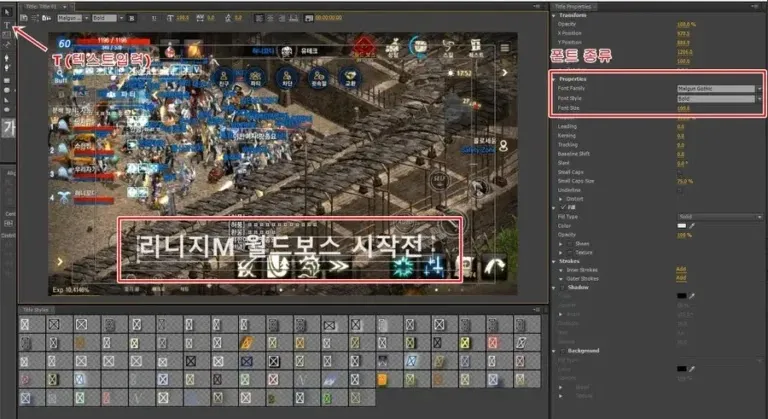Select the Type (T) text tool
Image resolution: width=768 pixels, height=419 pixels.
click(x=7, y=25)
